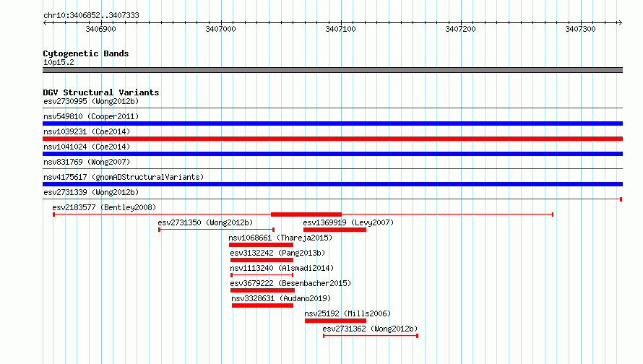Open the esv2731350 (Wong2012b) label
Screen dimensions: 643x364
205,222
